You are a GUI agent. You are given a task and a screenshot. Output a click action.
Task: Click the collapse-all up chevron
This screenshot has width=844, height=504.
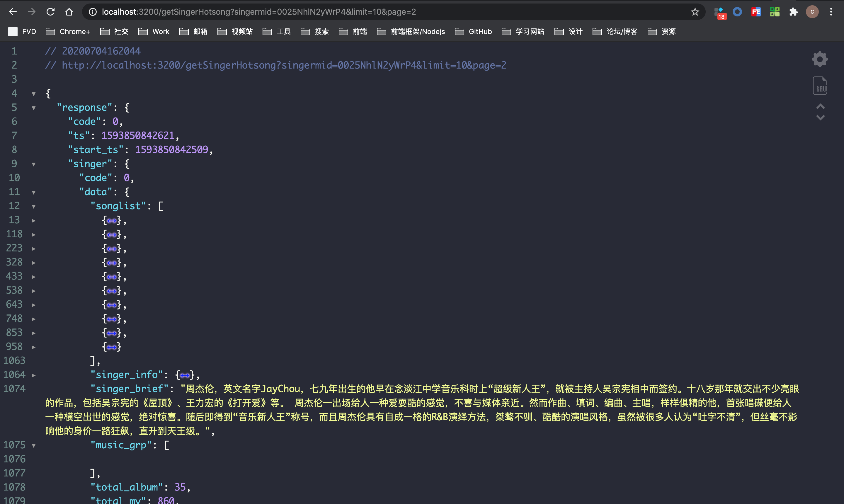pos(820,106)
